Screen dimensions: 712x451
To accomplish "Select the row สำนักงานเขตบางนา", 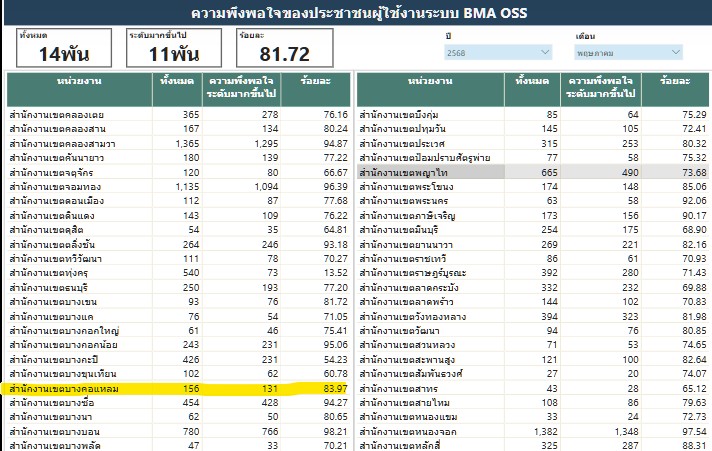I will [178, 417].
